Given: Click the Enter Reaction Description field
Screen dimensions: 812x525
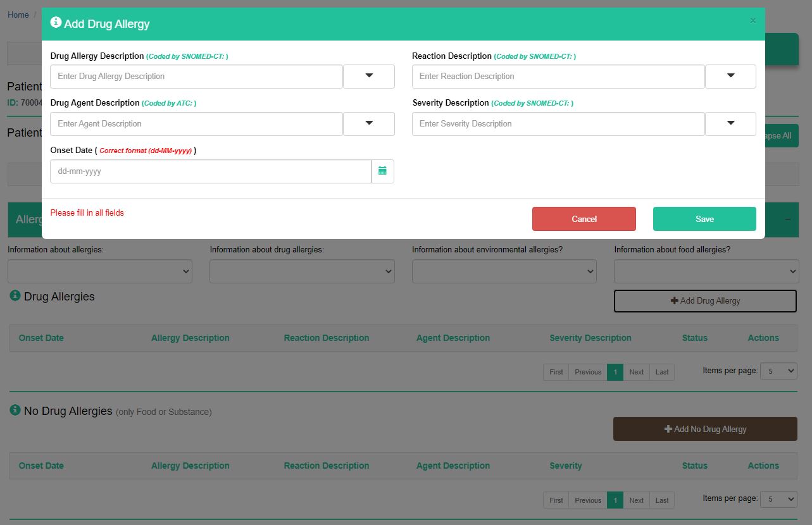Looking at the screenshot, I should (x=558, y=77).
